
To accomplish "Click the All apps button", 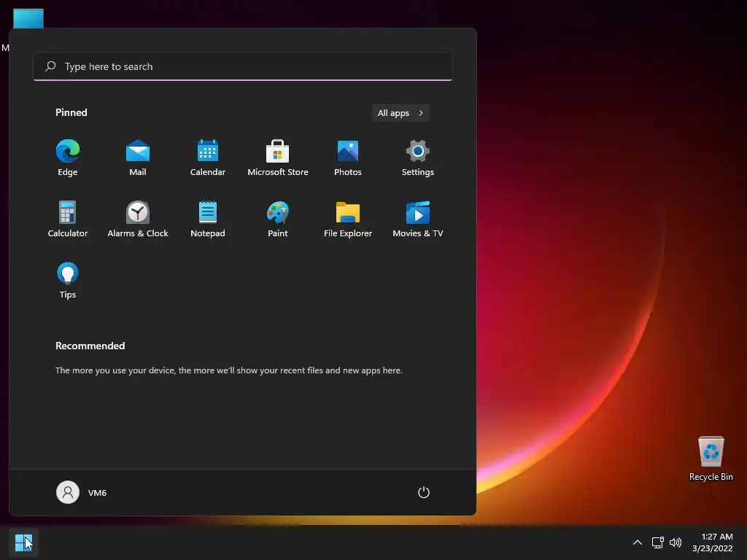I will click(x=400, y=113).
